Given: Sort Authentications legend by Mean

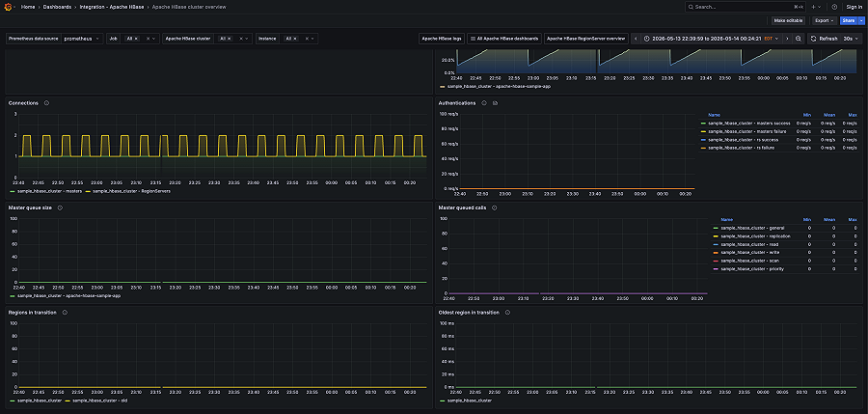Looking at the screenshot, I should tap(829, 115).
